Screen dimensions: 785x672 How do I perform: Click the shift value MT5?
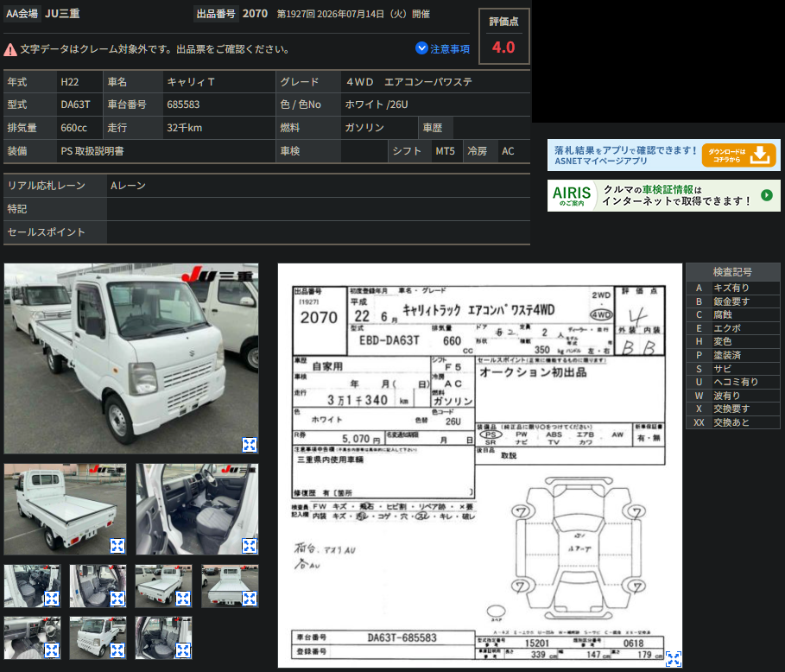click(x=445, y=150)
